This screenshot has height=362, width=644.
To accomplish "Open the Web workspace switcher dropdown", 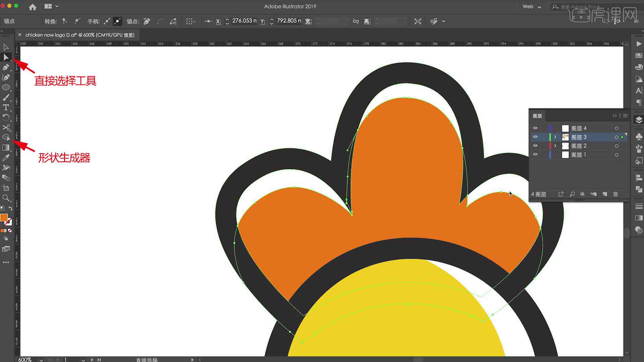I will coord(532,7).
